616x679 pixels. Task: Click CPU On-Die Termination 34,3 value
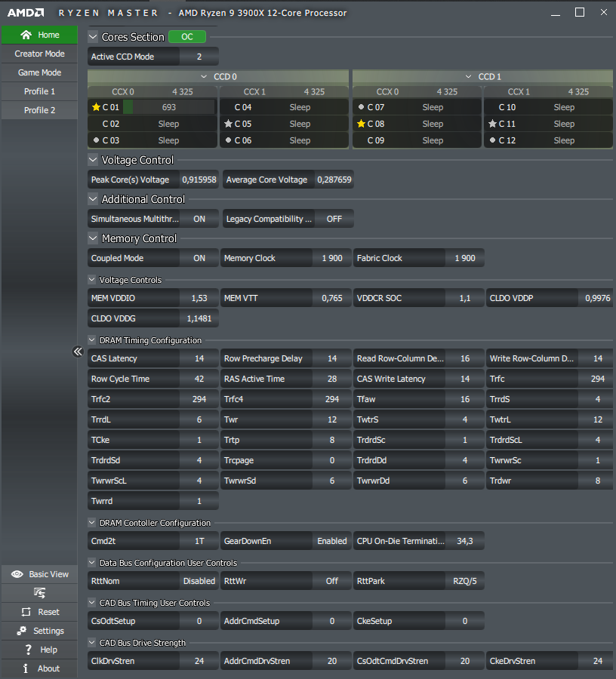465,541
